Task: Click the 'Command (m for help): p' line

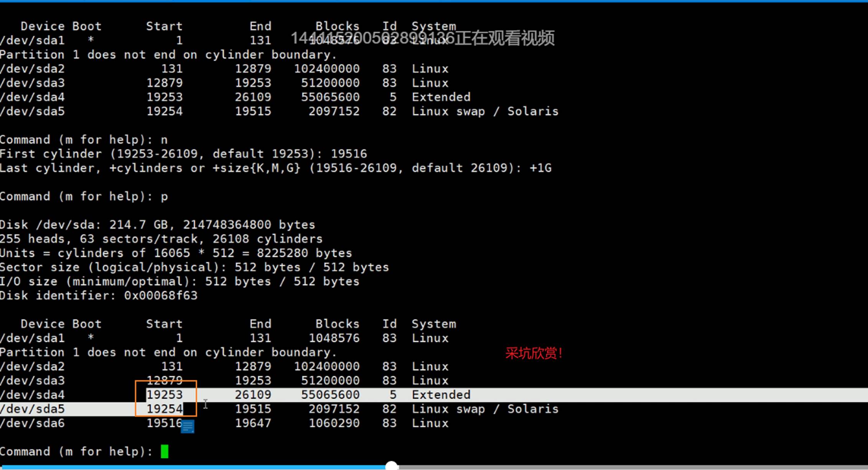Action: click(x=84, y=196)
